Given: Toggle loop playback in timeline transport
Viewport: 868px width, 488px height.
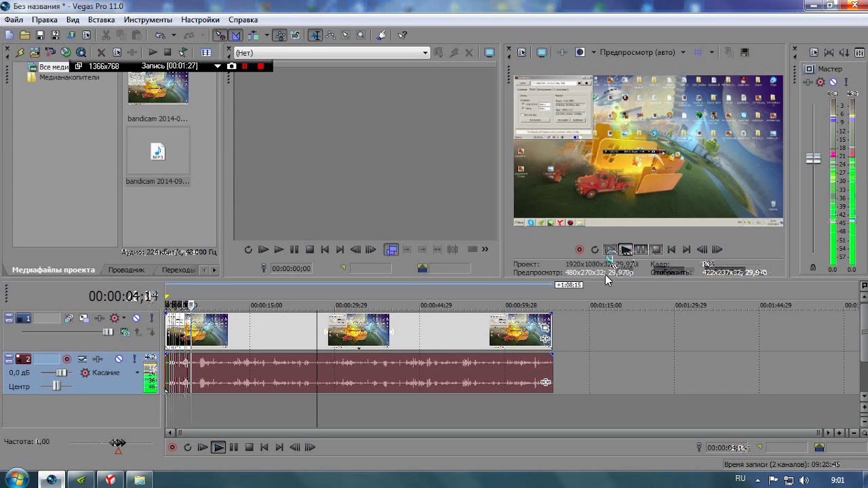Looking at the screenshot, I should pyautogui.click(x=188, y=447).
